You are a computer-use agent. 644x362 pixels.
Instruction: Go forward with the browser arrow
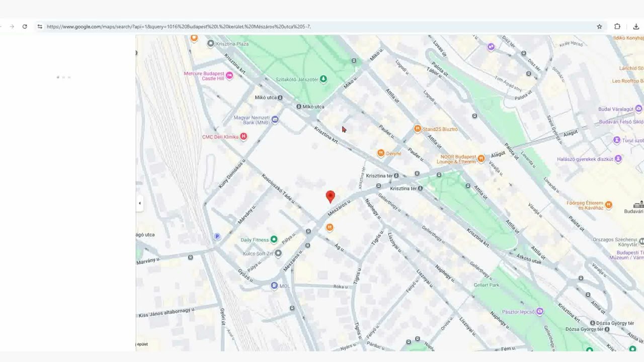(12, 27)
